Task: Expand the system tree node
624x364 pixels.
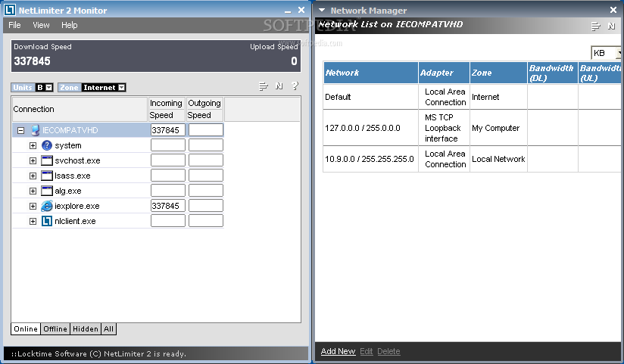Action: (x=33, y=145)
